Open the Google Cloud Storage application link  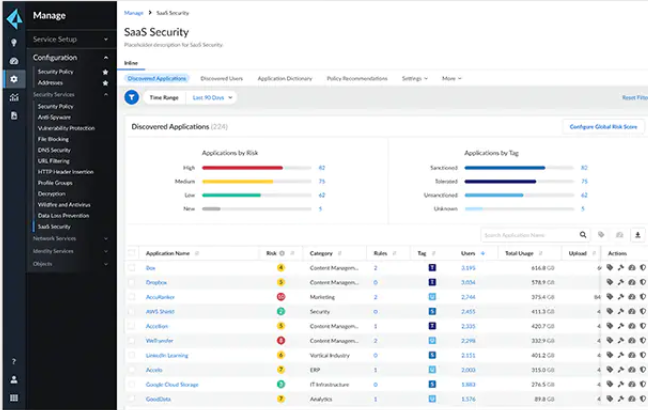(172, 385)
